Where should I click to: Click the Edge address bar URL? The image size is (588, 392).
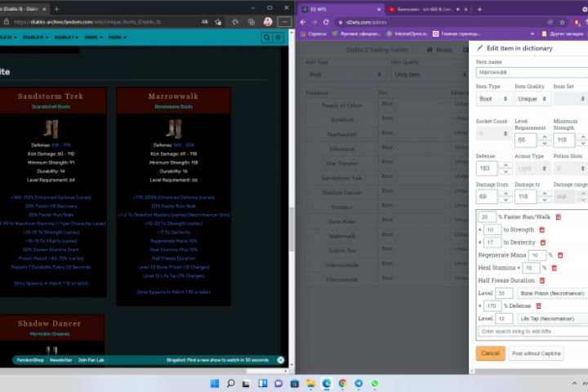pos(87,22)
